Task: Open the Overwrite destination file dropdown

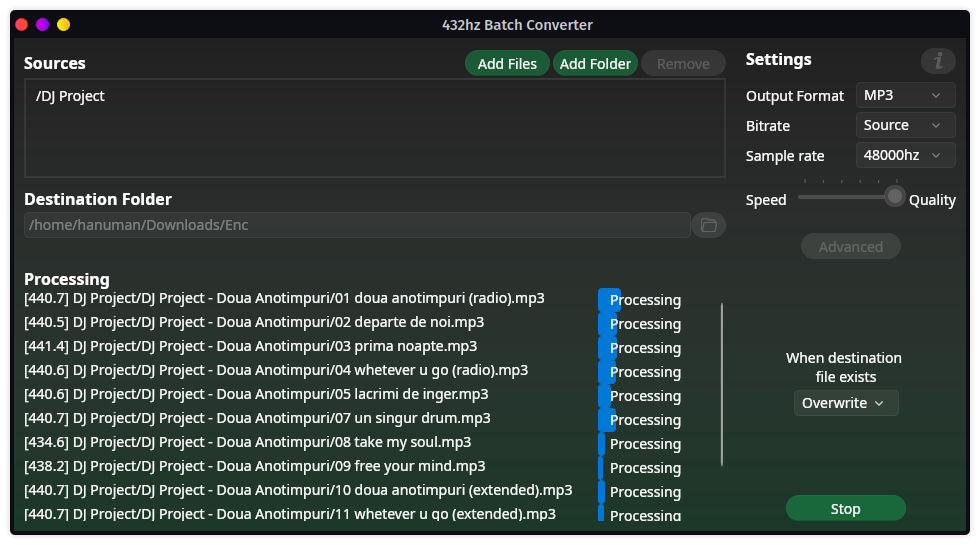Action: coord(846,403)
